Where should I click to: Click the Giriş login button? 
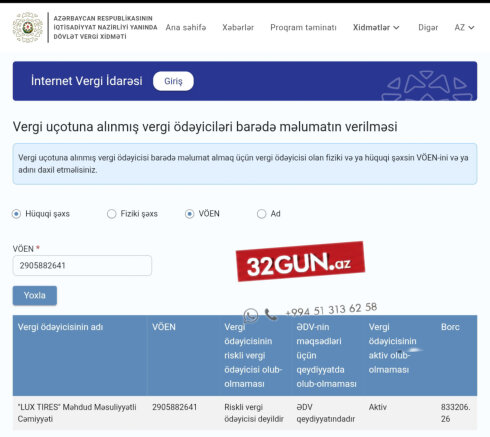[x=173, y=81]
